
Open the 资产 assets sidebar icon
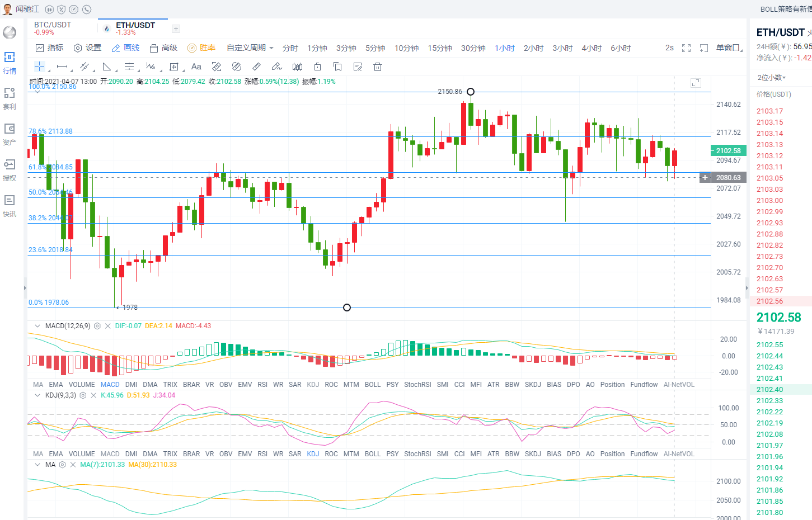pos(10,134)
